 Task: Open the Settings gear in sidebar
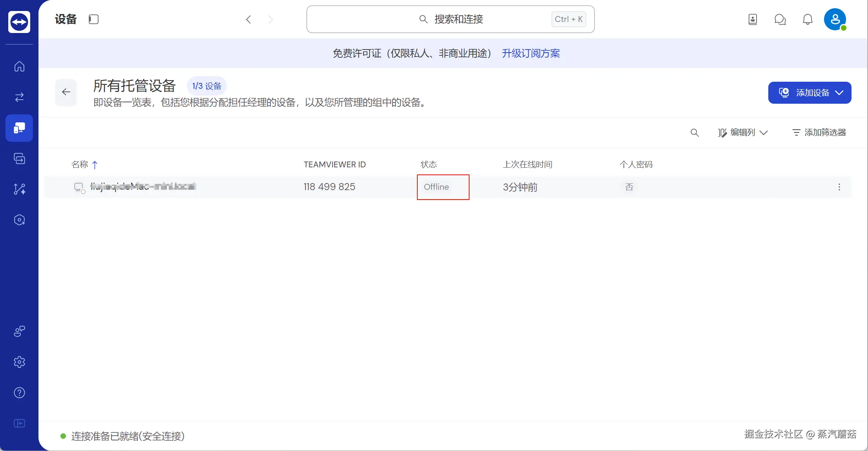click(19, 362)
